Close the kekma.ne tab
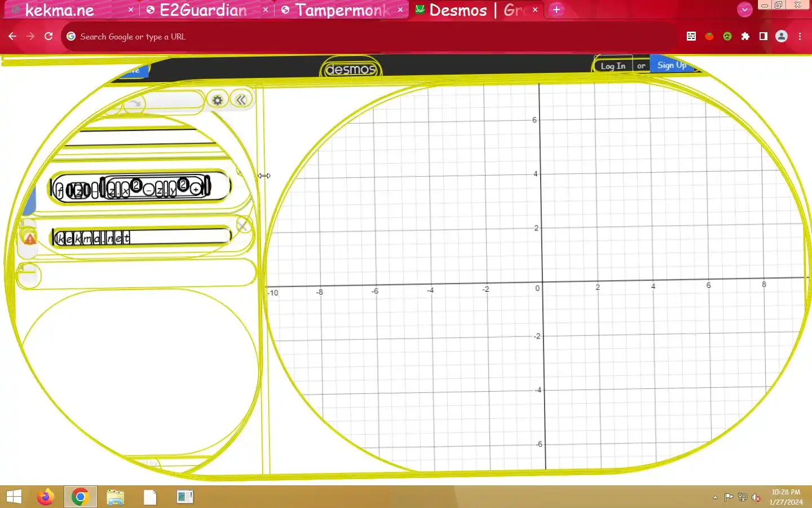 click(131, 10)
